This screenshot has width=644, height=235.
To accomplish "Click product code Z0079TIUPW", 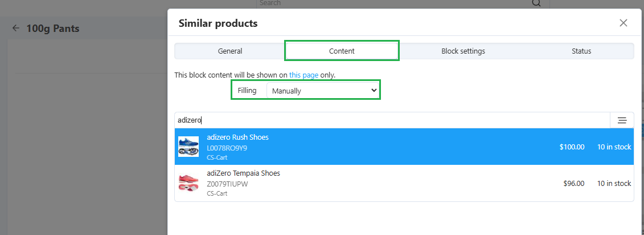I will tap(227, 184).
